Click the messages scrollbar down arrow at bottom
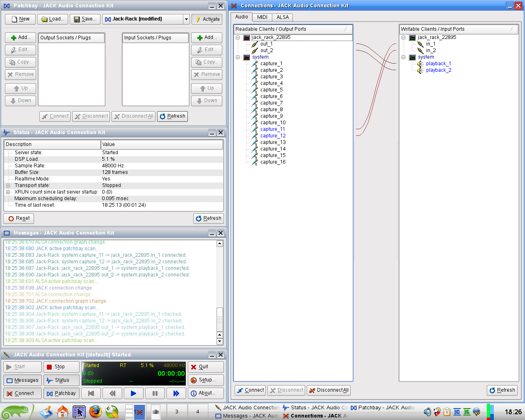Screen dimensions: 525x420 (x=220, y=341)
